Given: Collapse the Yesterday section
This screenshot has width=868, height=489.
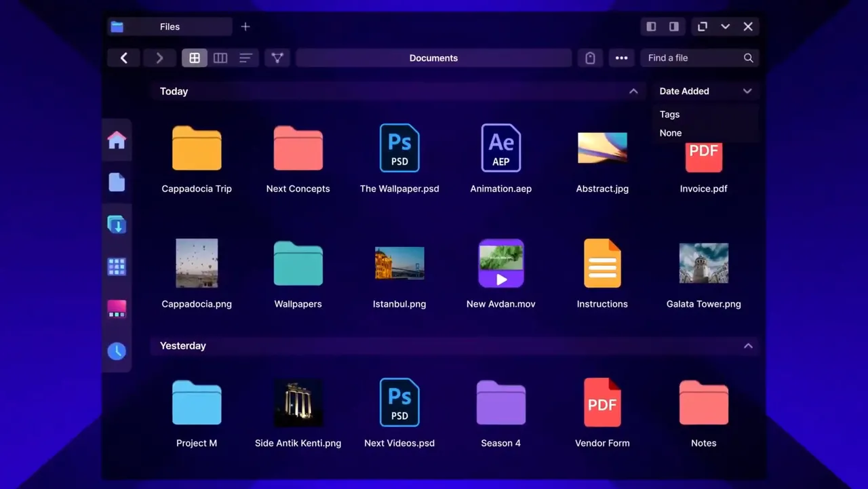Looking at the screenshot, I should [x=748, y=346].
